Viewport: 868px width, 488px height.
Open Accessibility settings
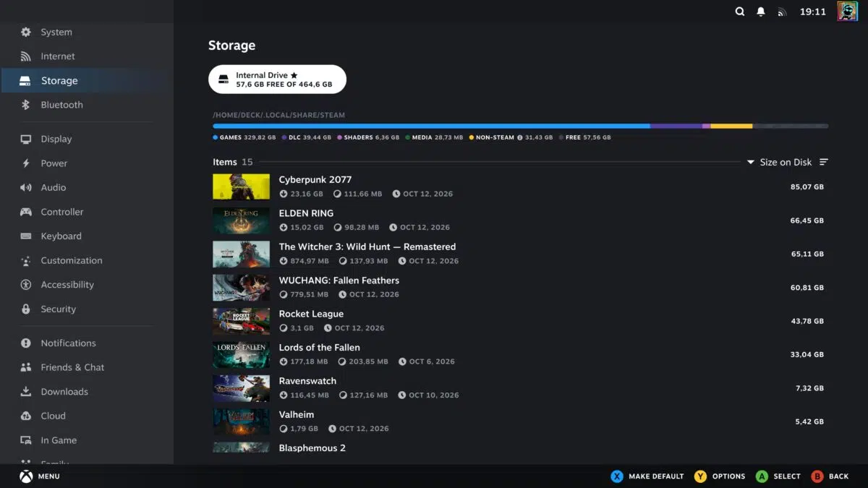coord(87,285)
